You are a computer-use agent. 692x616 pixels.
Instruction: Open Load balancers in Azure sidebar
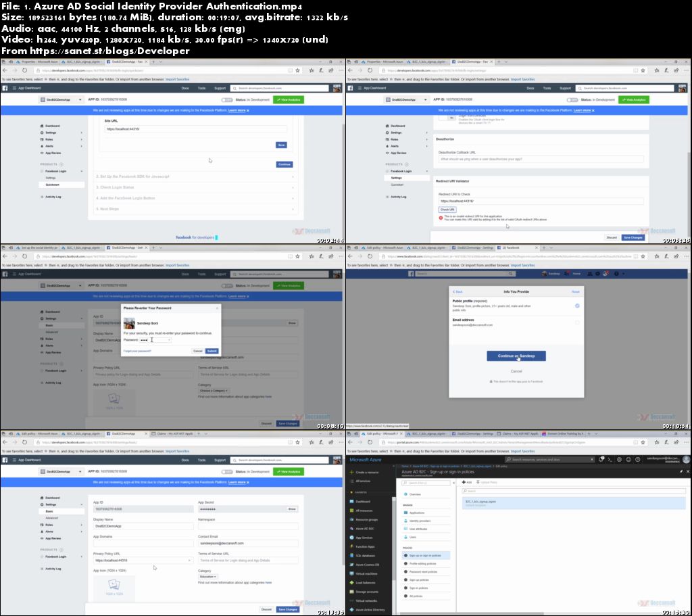(363, 582)
